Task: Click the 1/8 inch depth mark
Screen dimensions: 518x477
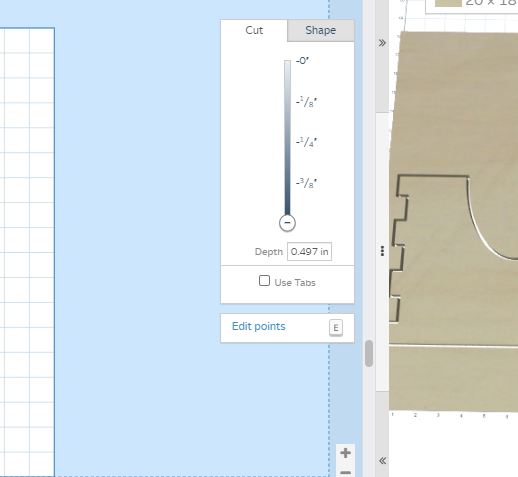Action: 306,102
